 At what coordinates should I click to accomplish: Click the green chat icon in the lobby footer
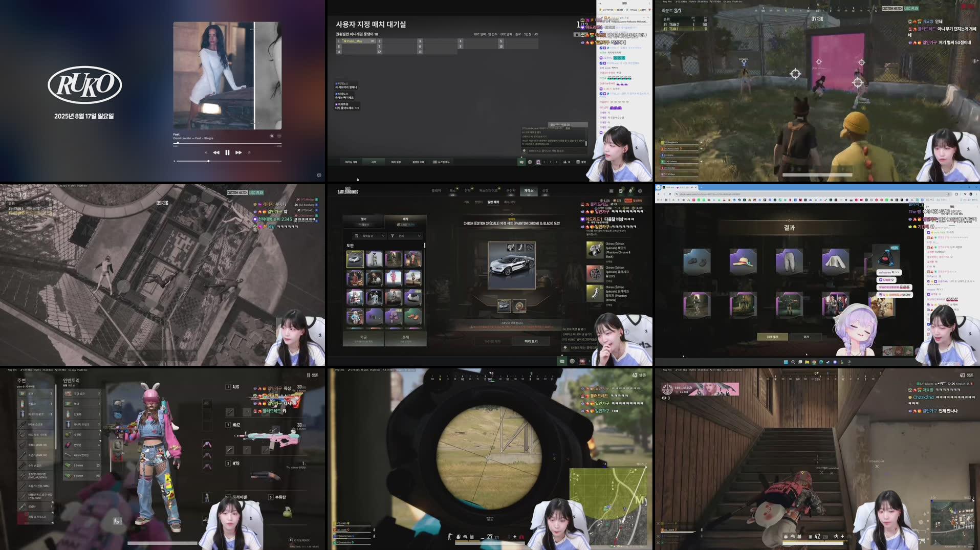tap(521, 162)
